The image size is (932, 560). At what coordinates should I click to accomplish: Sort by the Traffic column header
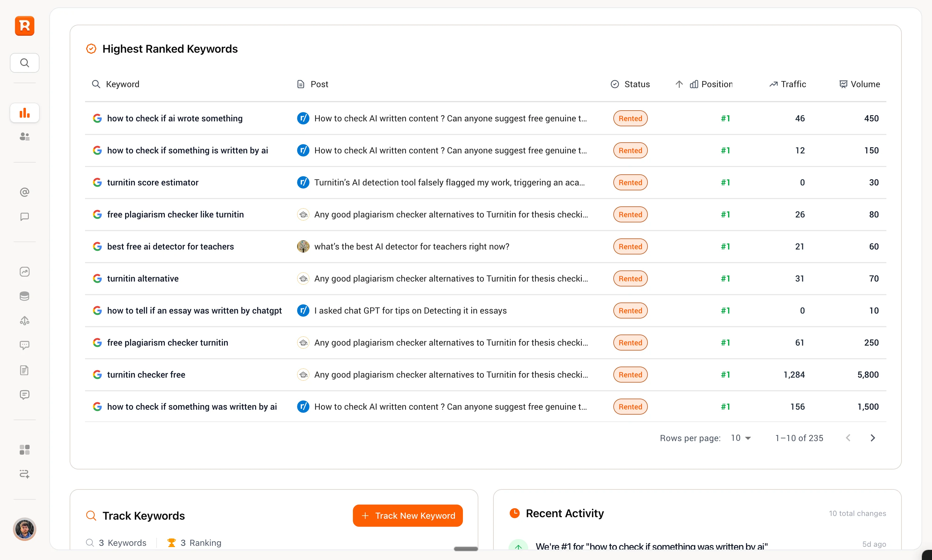click(x=787, y=84)
